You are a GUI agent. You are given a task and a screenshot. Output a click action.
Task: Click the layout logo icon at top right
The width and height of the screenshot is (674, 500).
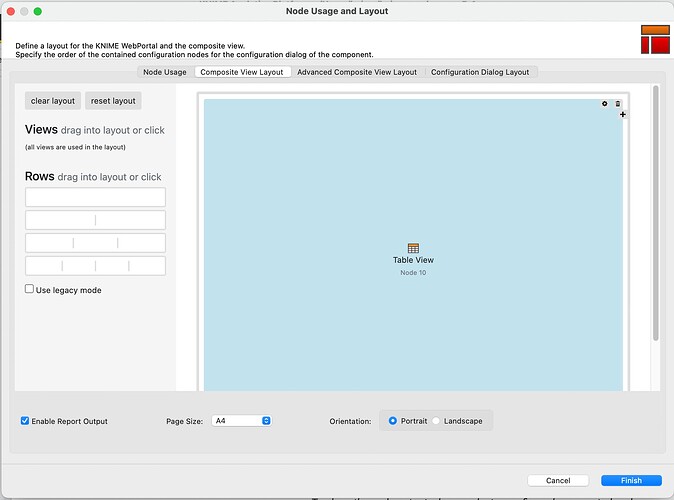(655, 39)
